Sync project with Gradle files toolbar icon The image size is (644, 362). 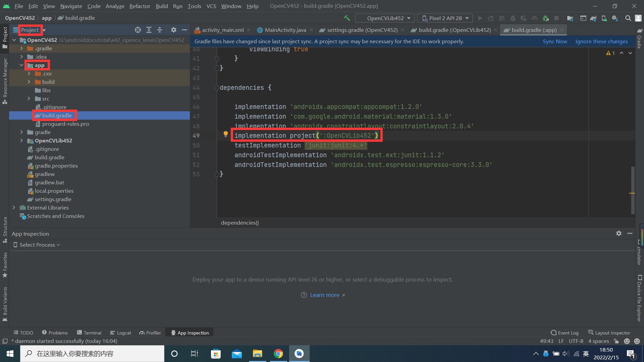593,18
